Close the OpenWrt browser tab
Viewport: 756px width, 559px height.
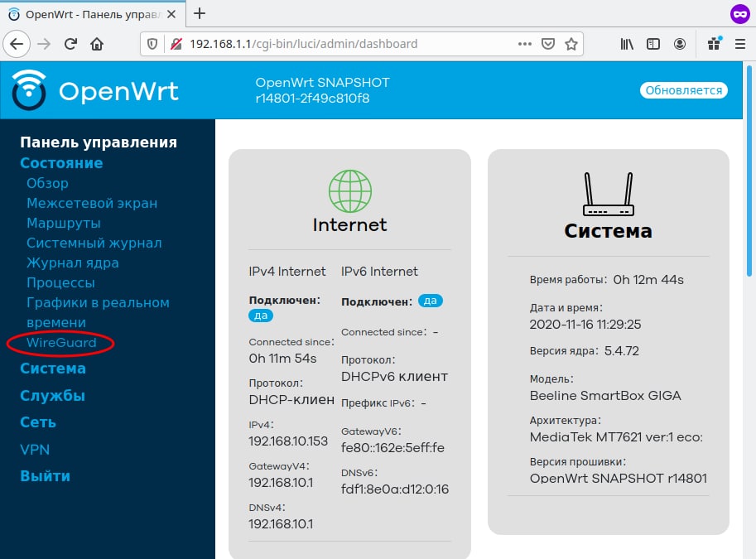[171, 14]
